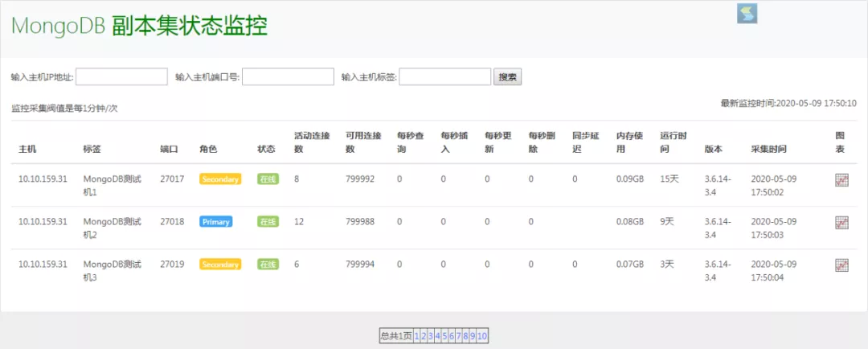Image resolution: width=868 pixels, height=349 pixels.
Task: Open chart icon for port 27019 row
Action: coord(841,265)
